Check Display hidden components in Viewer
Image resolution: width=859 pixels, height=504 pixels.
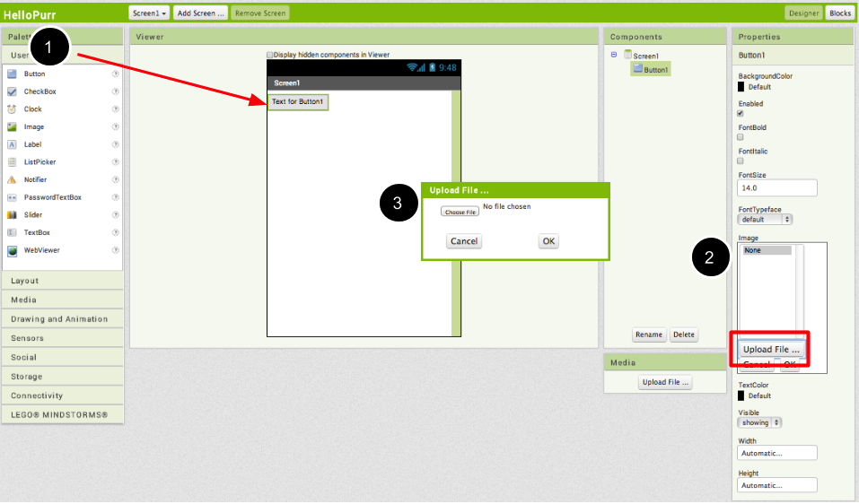pyautogui.click(x=270, y=55)
